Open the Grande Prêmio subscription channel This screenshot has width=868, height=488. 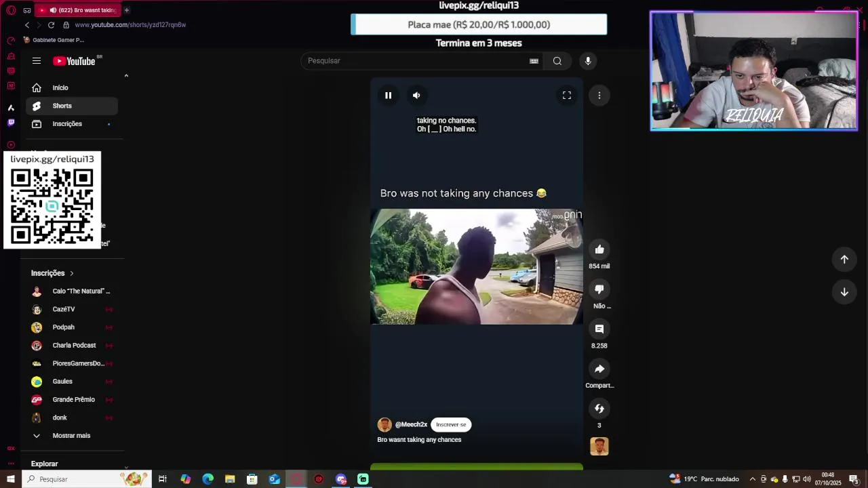click(x=72, y=400)
